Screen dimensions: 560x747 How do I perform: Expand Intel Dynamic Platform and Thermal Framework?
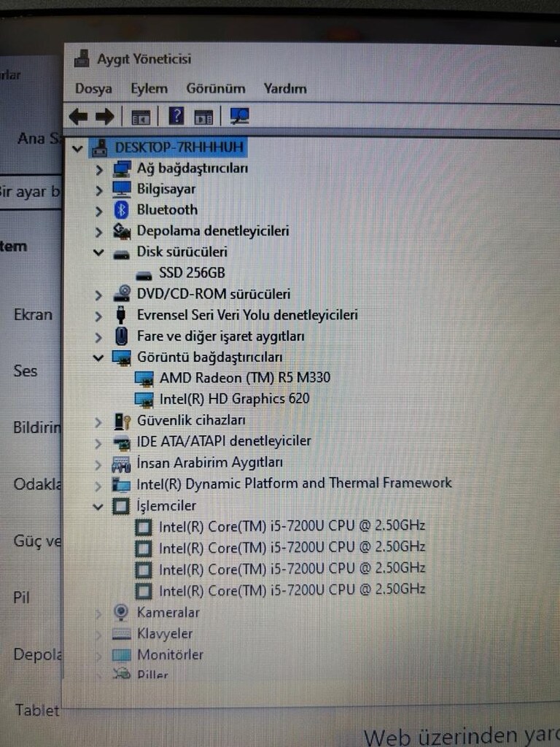pos(98,486)
